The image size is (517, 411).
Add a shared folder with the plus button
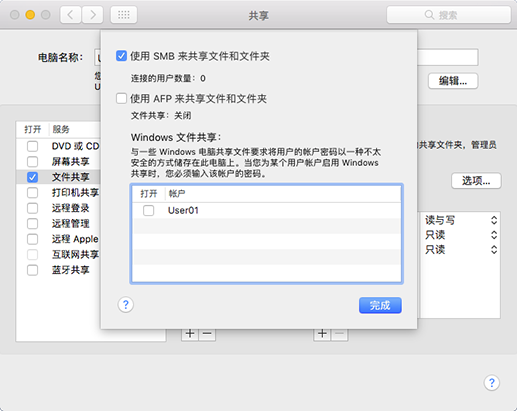[x=190, y=334]
